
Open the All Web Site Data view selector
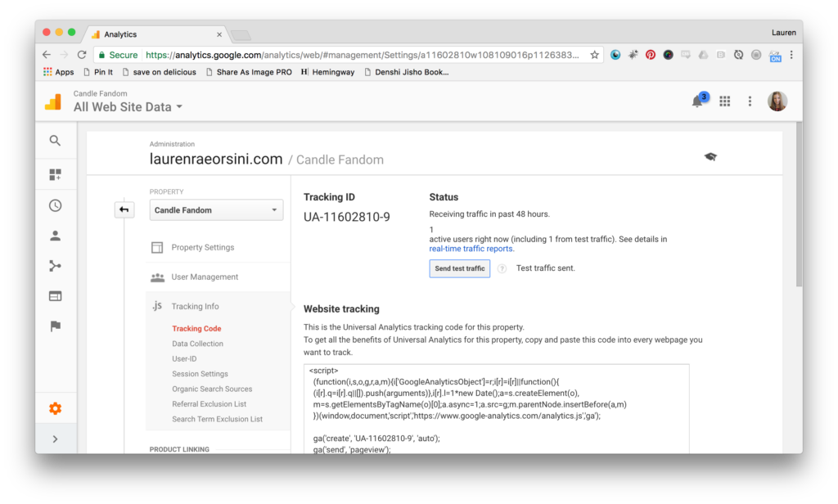tap(128, 107)
